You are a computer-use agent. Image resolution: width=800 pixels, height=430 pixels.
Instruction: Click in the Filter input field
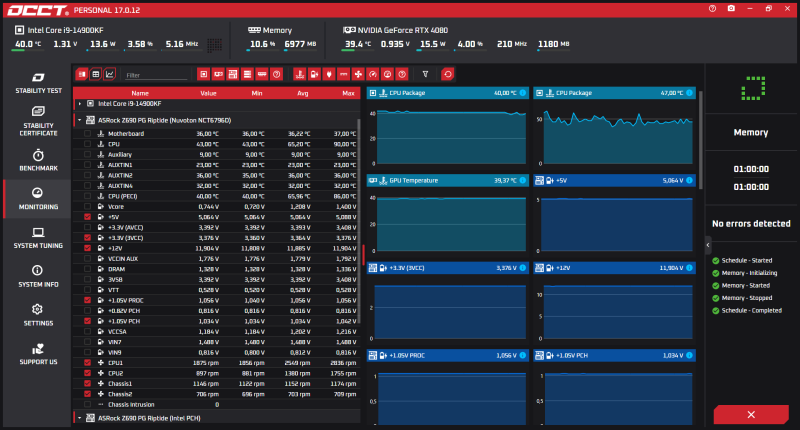(156, 75)
